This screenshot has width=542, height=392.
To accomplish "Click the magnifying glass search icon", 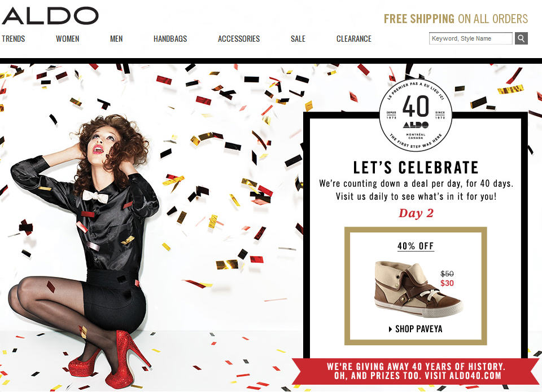I will click(x=521, y=38).
